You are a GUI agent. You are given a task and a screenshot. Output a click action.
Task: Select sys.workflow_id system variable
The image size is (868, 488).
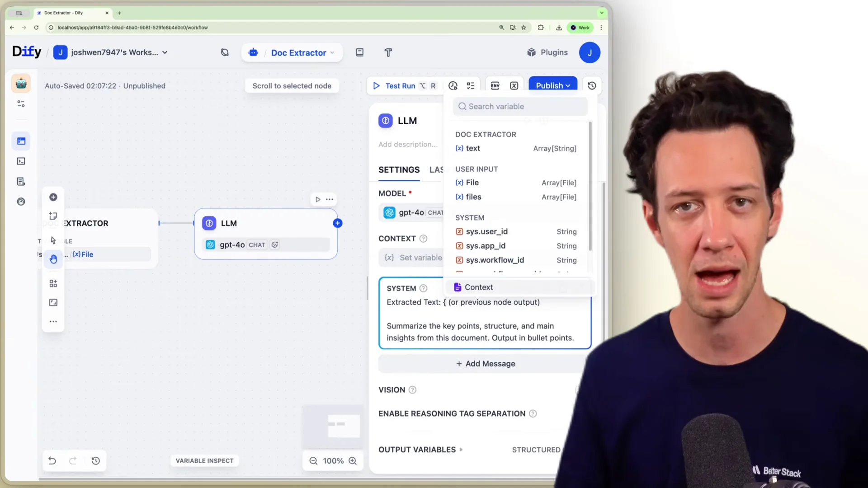pyautogui.click(x=516, y=260)
